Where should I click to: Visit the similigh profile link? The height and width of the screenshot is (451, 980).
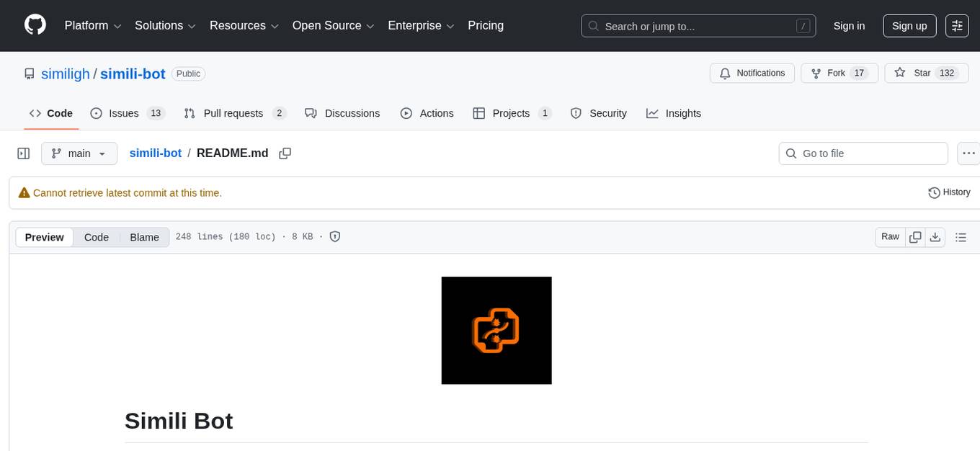pos(66,73)
